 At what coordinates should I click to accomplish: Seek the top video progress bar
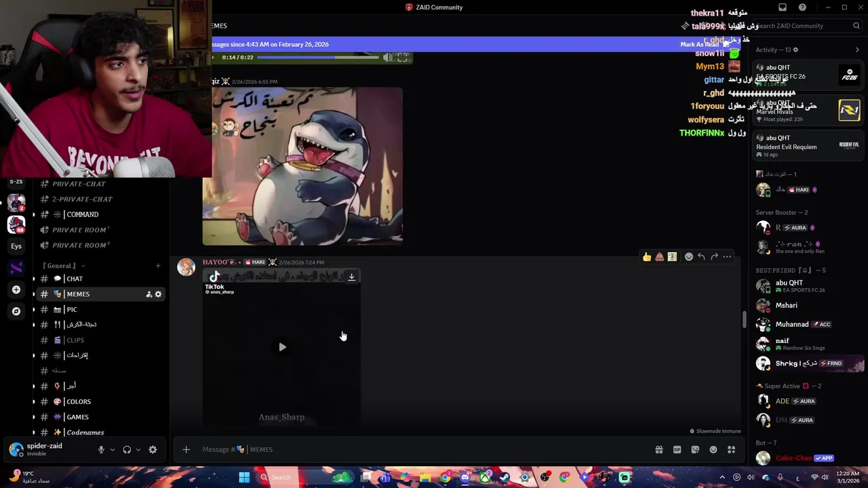point(318,58)
